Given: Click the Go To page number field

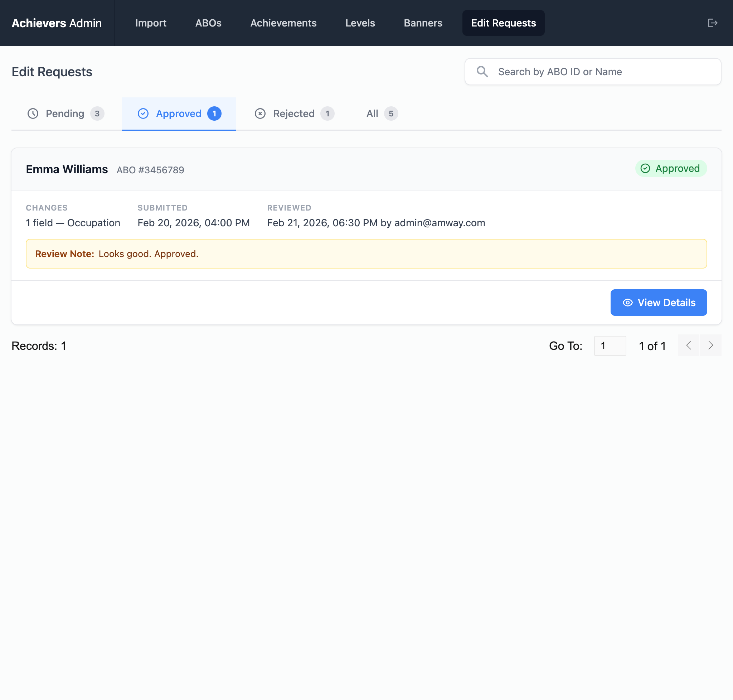Looking at the screenshot, I should [610, 346].
